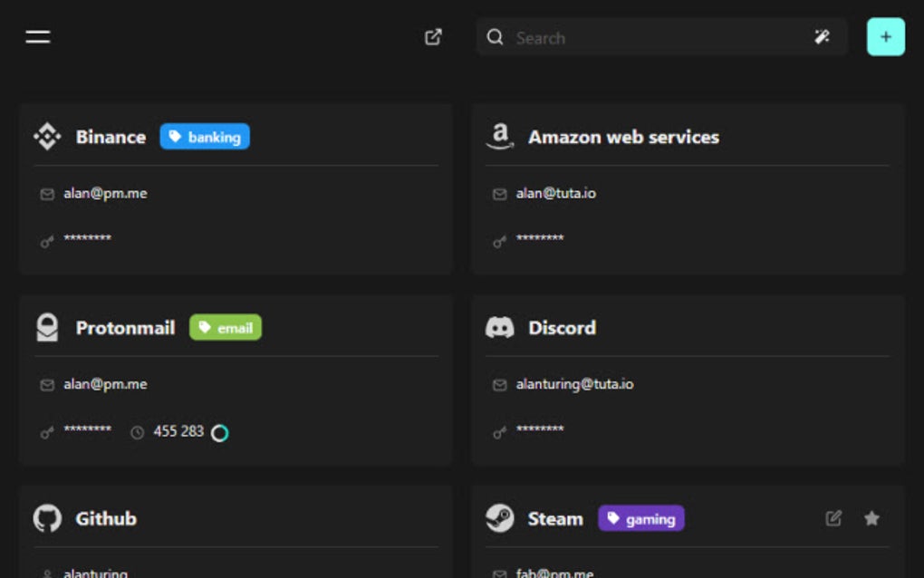Viewport: 924px width, 578px height.
Task: Click the Discord logo icon
Action: 499,327
